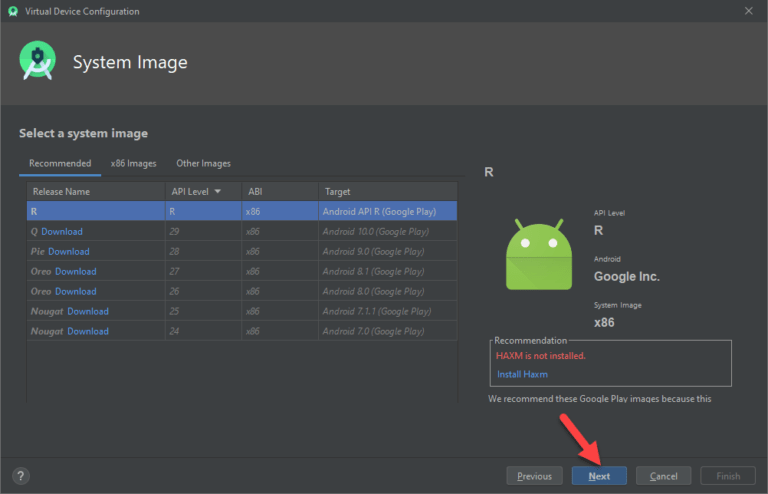Download Oreo API 26 image
768x494 pixels.
(x=75, y=292)
